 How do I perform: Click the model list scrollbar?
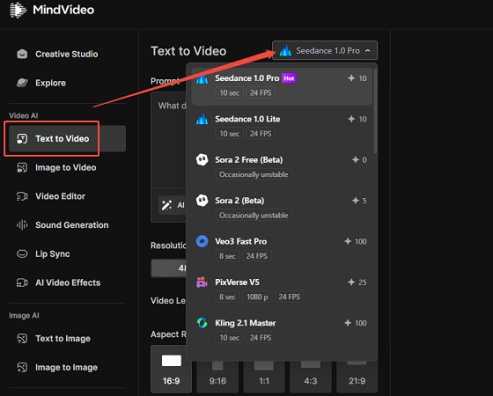pos(375,111)
